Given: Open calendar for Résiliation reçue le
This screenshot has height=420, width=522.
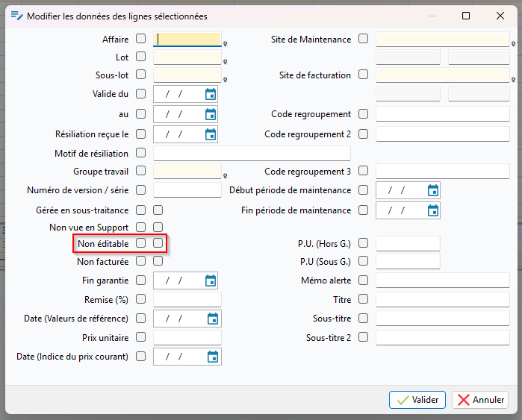Looking at the screenshot, I should 211,135.
